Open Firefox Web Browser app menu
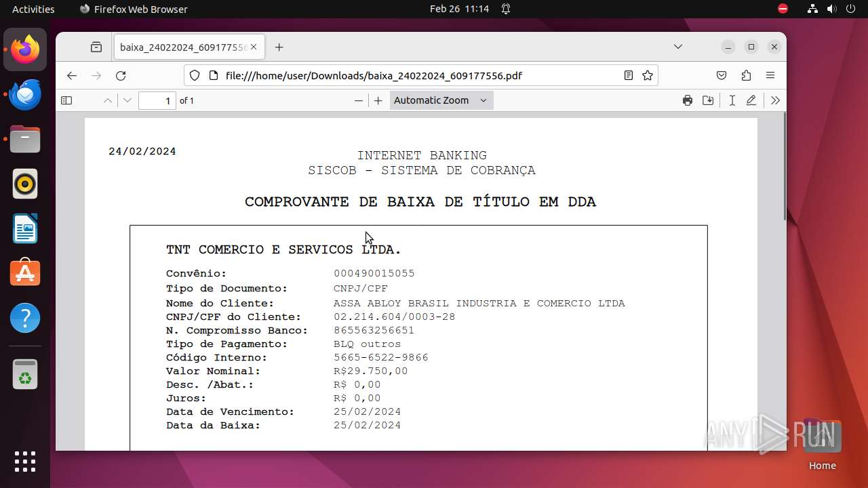The image size is (868, 488). (134, 9)
